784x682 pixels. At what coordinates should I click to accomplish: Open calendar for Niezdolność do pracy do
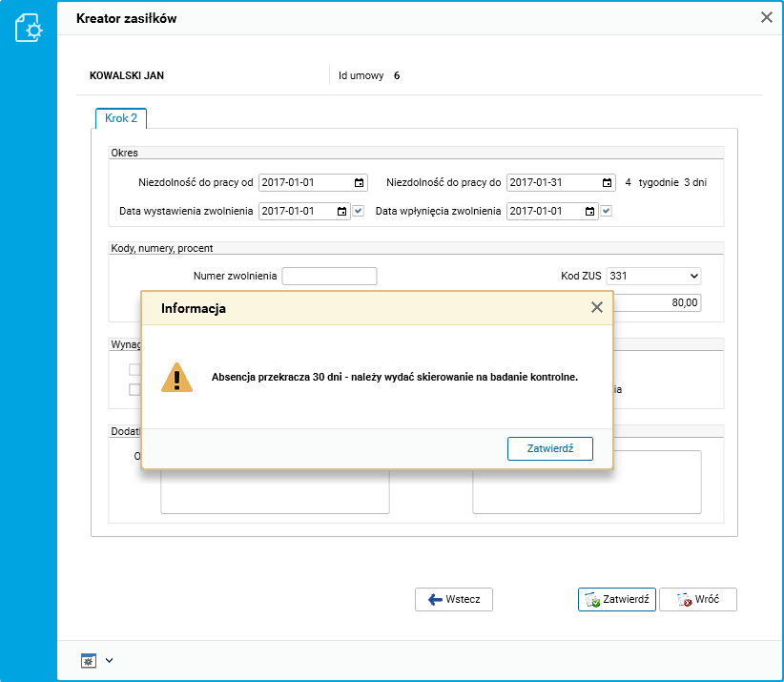(x=608, y=183)
